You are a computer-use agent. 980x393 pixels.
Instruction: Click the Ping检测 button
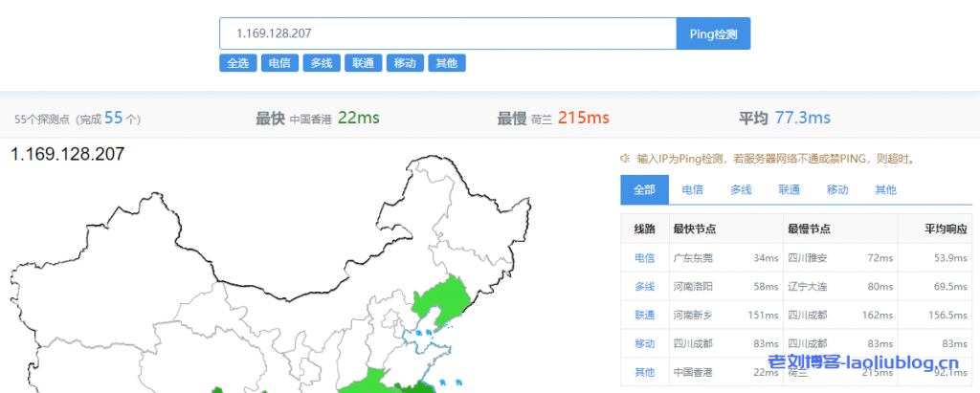click(x=713, y=33)
